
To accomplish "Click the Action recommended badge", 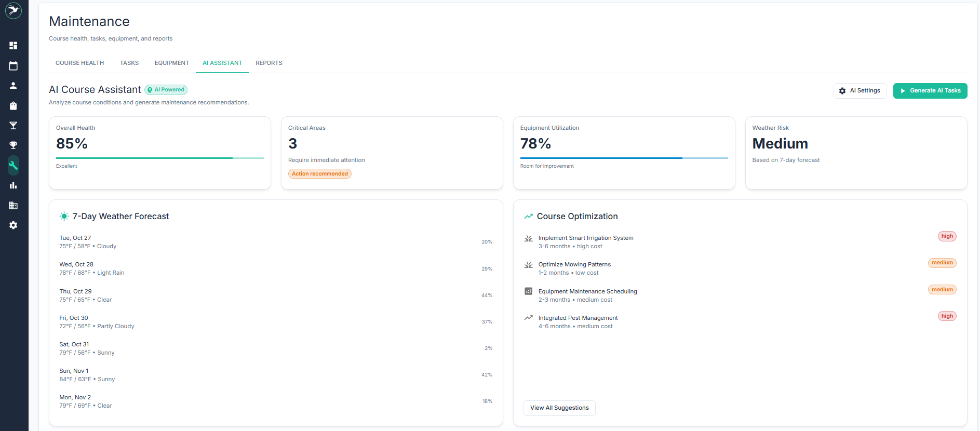I will (x=320, y=174).
